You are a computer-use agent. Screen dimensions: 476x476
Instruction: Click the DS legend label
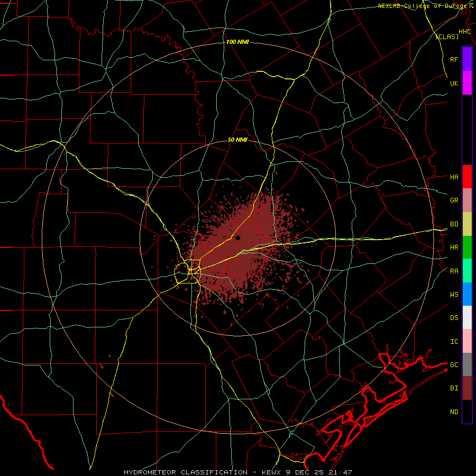pos(454,318)
